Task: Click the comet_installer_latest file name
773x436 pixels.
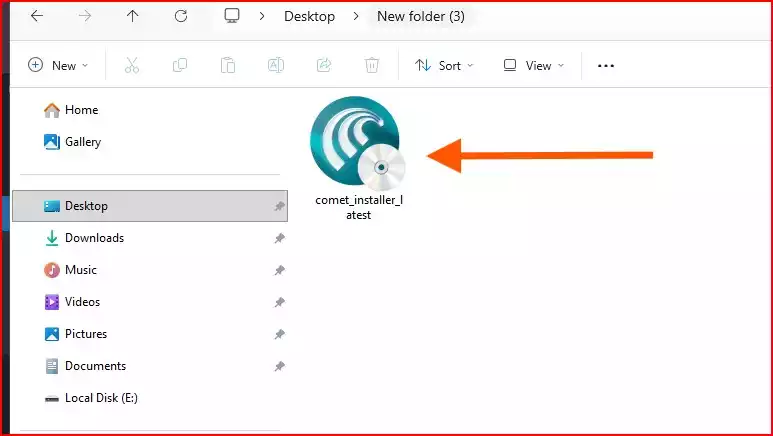Action: (x=359, y=208)
